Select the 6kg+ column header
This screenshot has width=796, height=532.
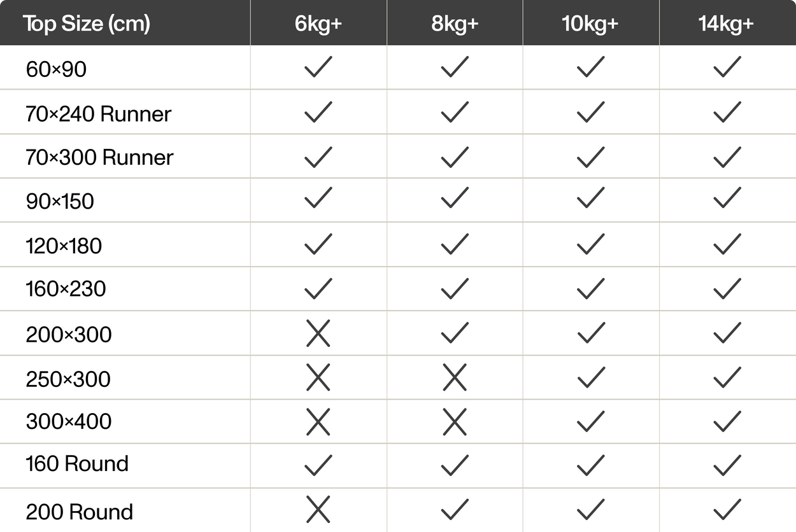[x=318, y=24]
